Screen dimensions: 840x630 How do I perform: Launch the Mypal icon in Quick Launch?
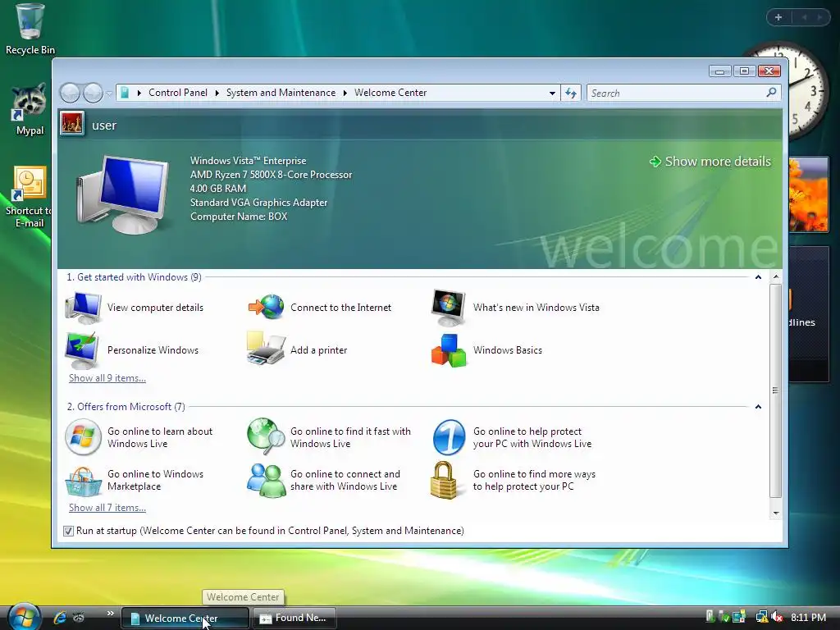pyautogui.click(x=79, y=618)
